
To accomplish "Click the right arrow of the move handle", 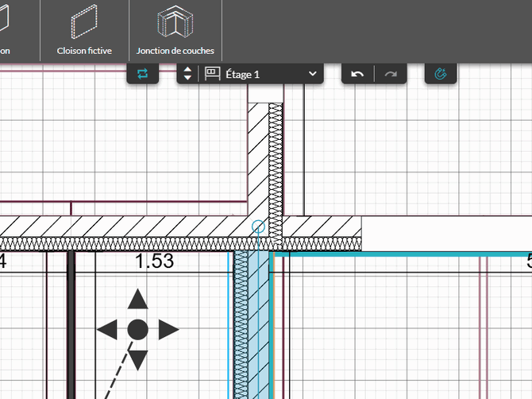I will tap(168, 329).
